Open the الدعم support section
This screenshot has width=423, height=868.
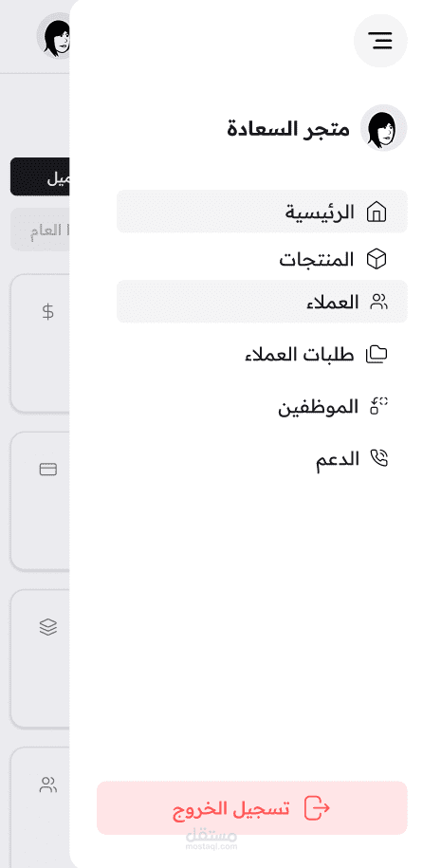coord(262,458)
